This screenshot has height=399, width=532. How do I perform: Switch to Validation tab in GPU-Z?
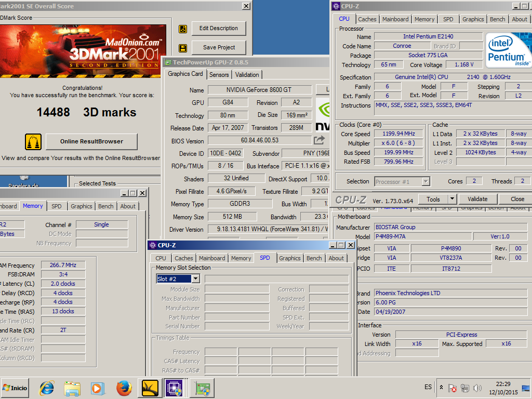[x=247, y=75]
